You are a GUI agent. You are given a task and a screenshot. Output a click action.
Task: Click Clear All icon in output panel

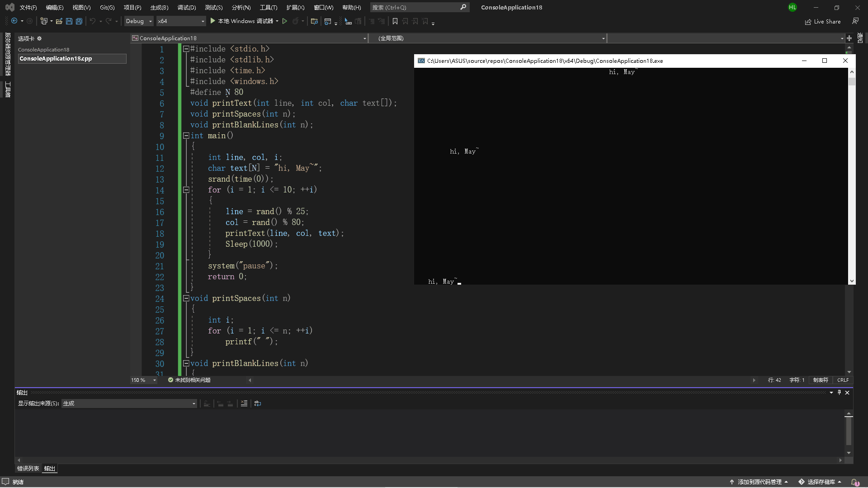pos(244,404)
